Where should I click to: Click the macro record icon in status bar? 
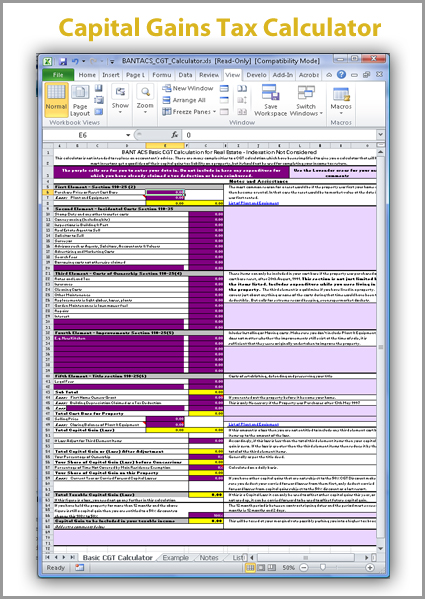pyautogui.click(x=79, y=568)
